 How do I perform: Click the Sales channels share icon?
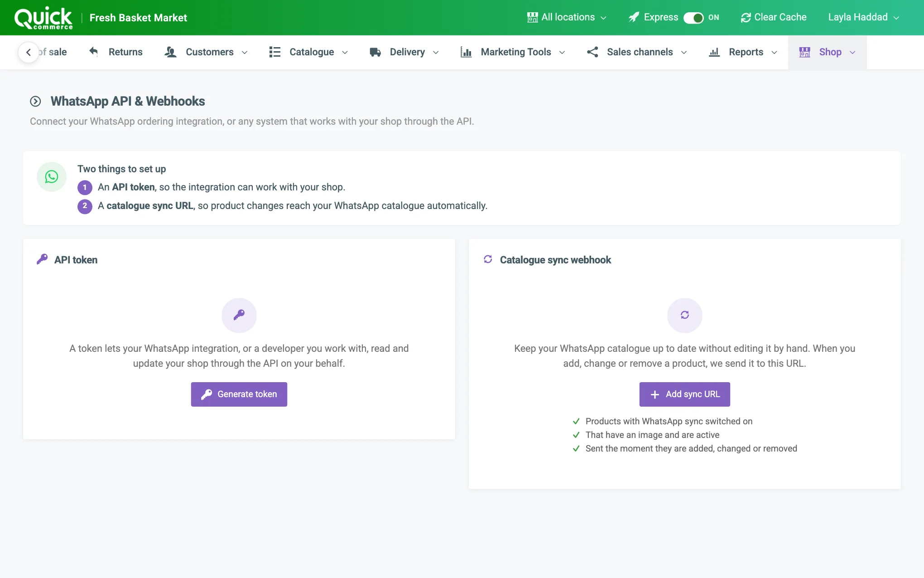click(x=592, y=52)
